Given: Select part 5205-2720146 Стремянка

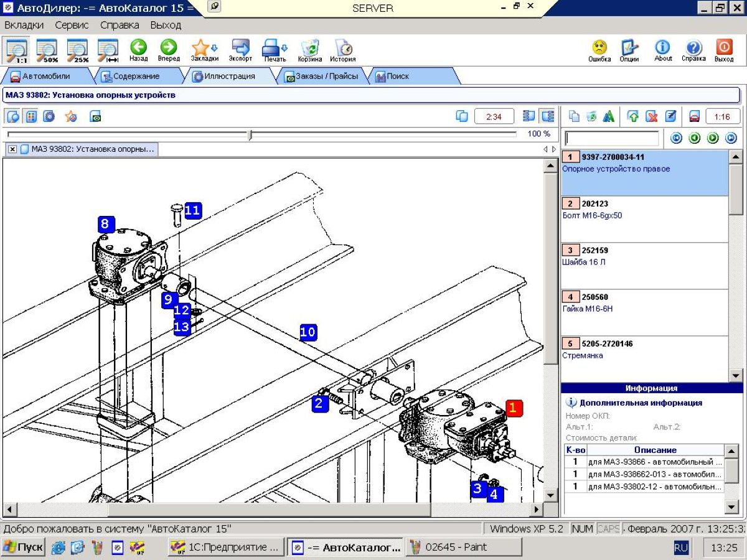Looking at the screenshot, I should (644, 360).
